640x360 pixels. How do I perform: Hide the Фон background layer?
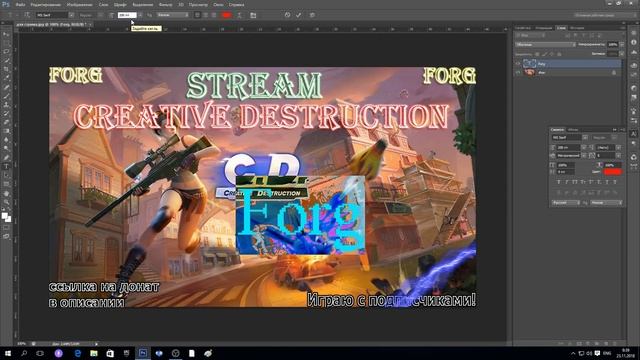[x=518, y=72]
